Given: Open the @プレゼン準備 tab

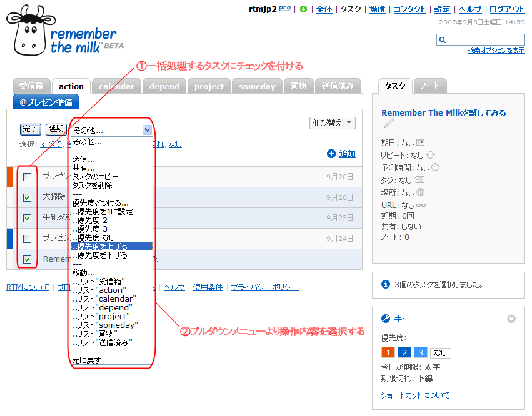Looking at the screenshot, I should pyautogui.click(x=46, y=102).
